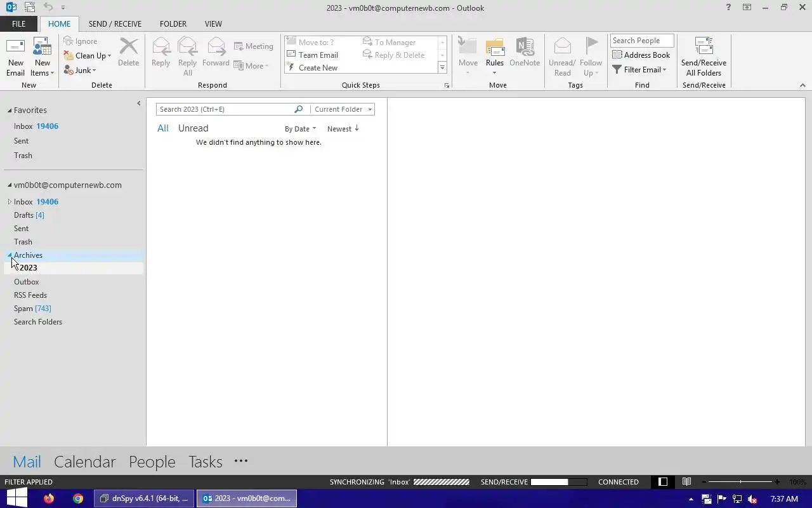The width and height of the screenshot is (812, 508).
Task: Expand the Quick Steps gallery
Action: click(x=442, y=68)
